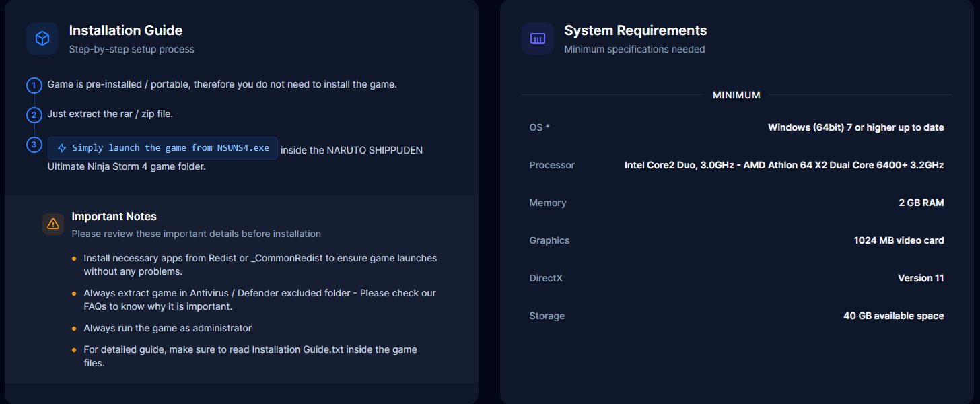Click the step 3 number badge

34,145
